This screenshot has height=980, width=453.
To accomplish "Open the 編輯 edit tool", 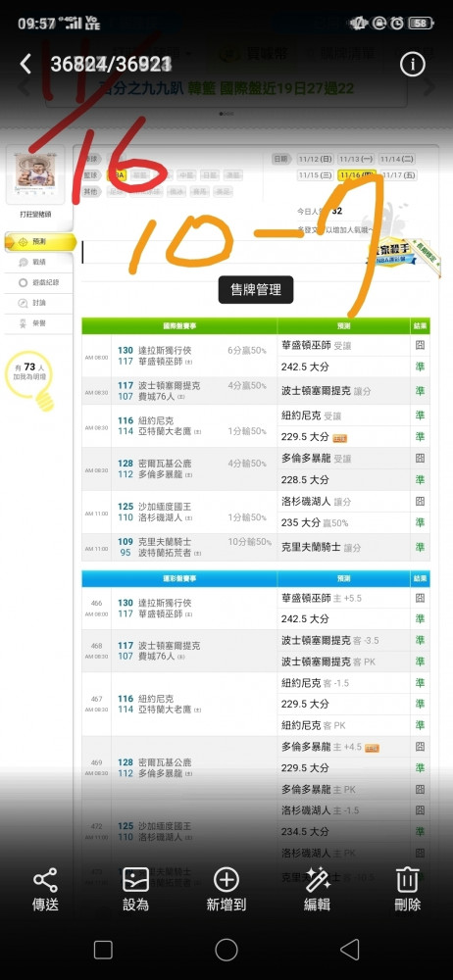I will point(317,890).
